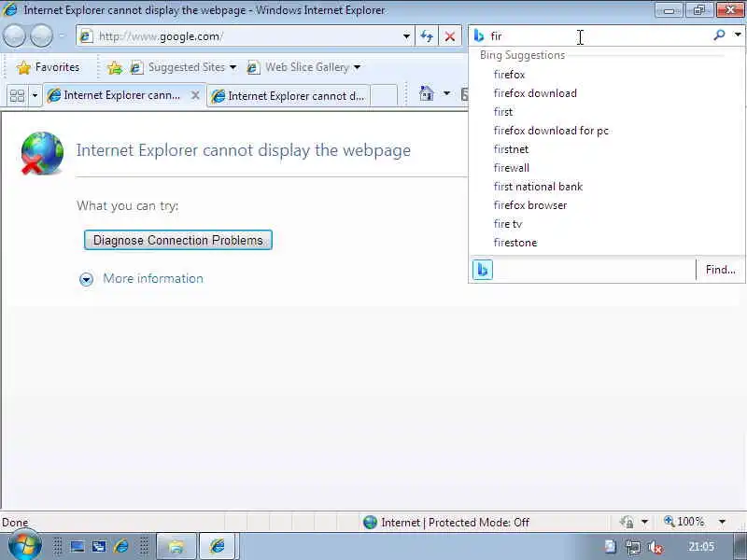Click the 'Internet | Protected Mode: Off' status zone
This screenshot has width=747, height=560.
[446, 523]
